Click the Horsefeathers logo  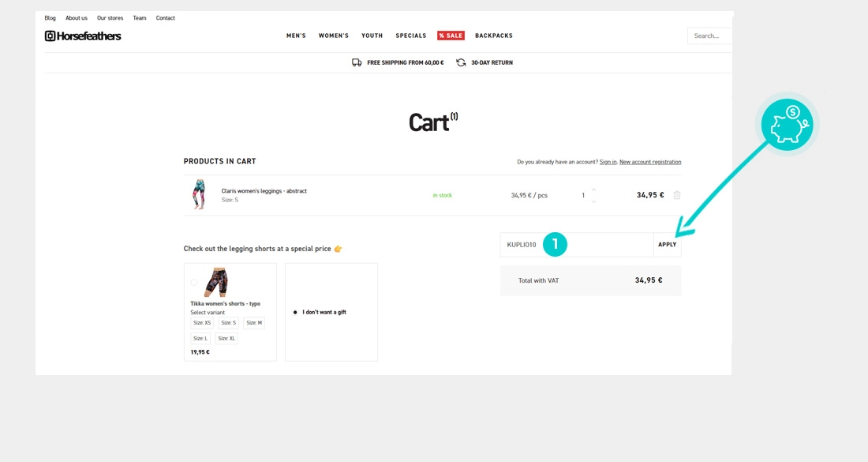coord(83,36)
